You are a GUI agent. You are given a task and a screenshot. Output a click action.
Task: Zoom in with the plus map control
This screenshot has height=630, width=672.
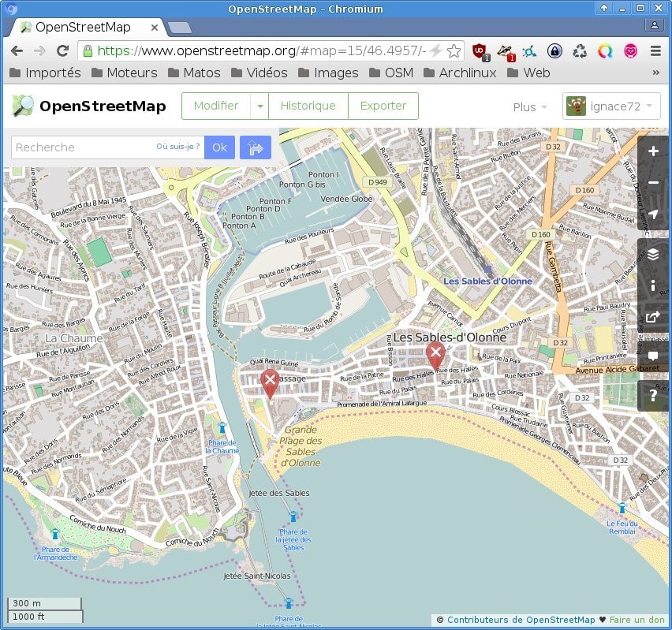[653, 151]
